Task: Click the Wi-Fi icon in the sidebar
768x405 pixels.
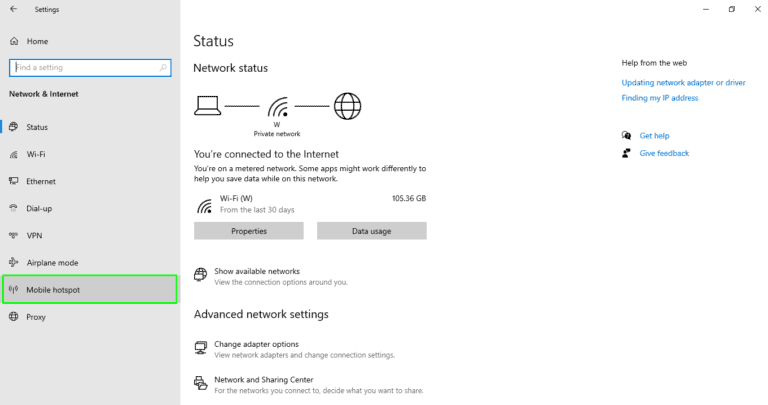Action: [14, 154]
